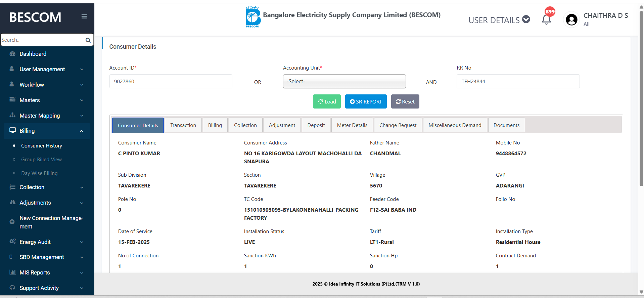The height and width of the screenshot is (298, 644).
Task: Open the Accounting Unit select dropdown
Action: click(x=344, y=81)
